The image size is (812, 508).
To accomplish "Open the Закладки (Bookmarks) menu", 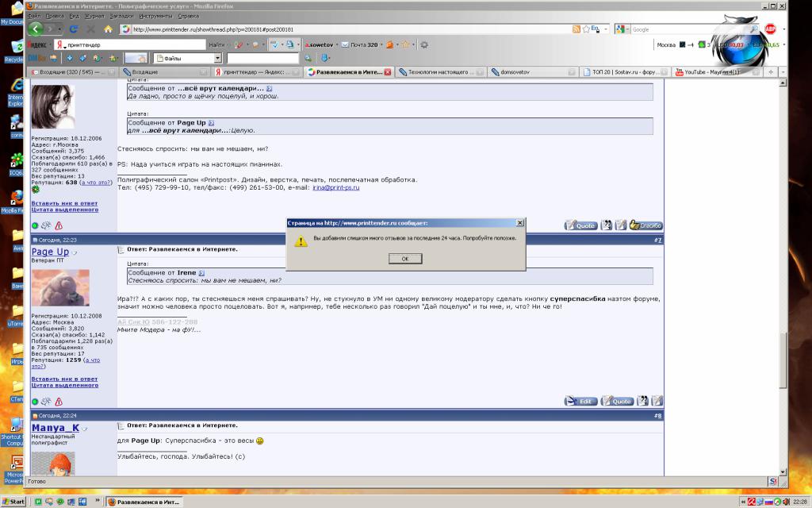I will (x=121, y=15).
